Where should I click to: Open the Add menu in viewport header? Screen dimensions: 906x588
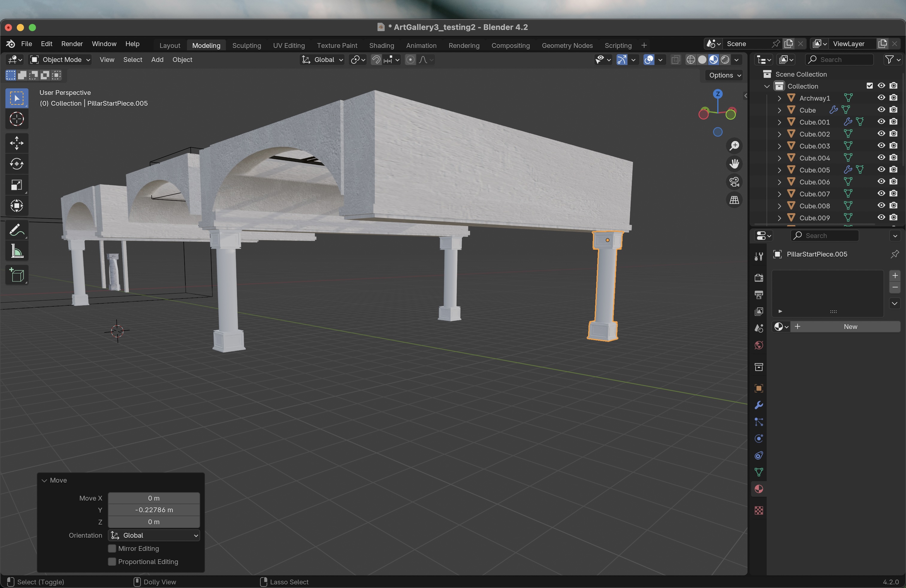[157, 60]
